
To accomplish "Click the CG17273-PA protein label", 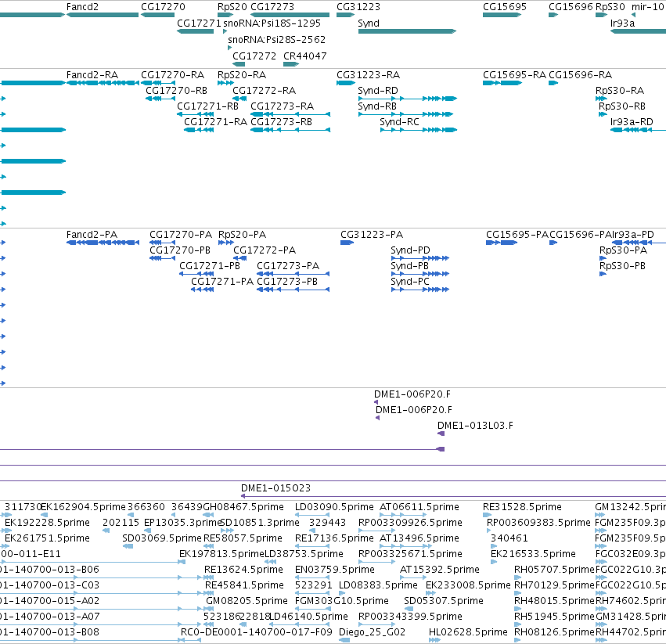I will (x=288, y=266).
